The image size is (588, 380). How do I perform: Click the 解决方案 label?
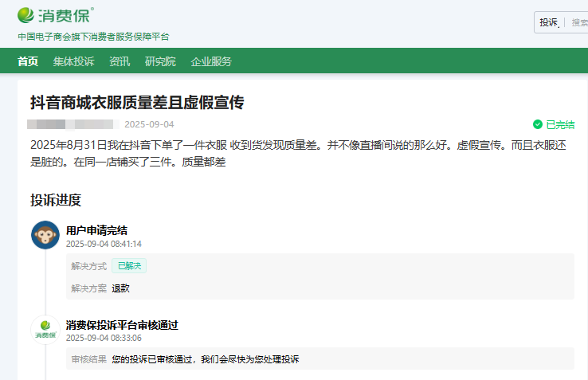(x=89, y=288)
